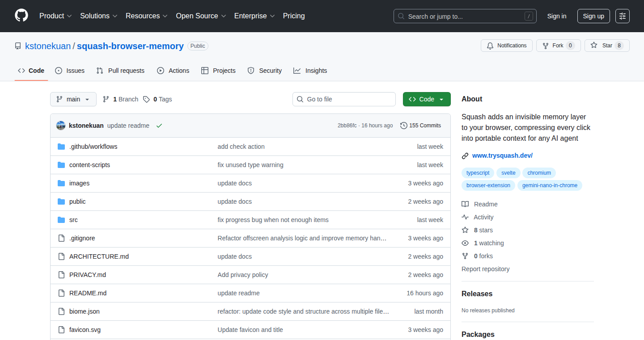Expand the Open Source menu
Screen dimensions: 644x340
pyautogui.click(x=201, y=16)
